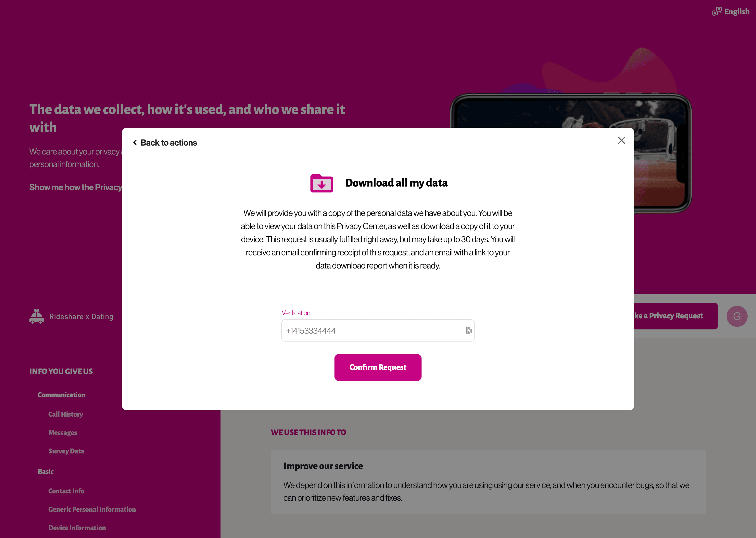Image resolution: width=756 pixels, height=538 pixels.
Task: Click the Rideshare x Dating app icon
Action: (37, 316)
